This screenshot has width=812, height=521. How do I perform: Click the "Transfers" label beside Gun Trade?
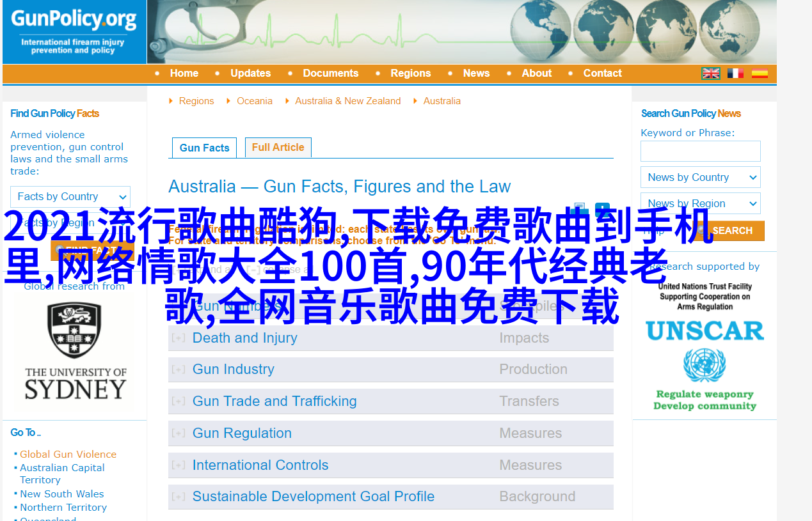click(x=529, y=401)
